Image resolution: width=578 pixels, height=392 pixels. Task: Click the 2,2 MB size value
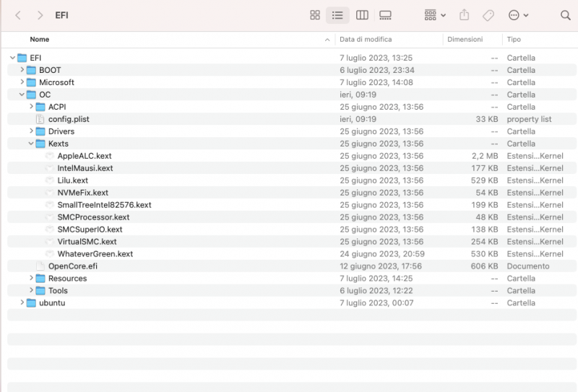tap(485, 156)
